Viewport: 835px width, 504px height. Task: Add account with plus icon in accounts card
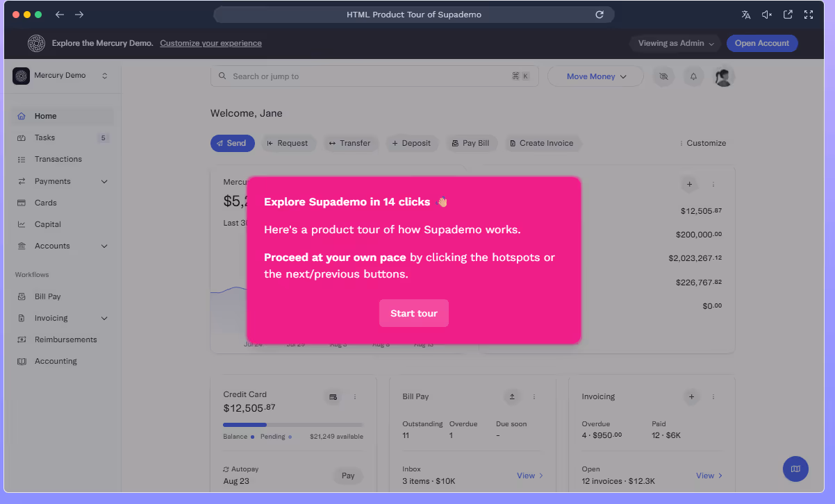pyautogui.click(x=689, y=184)
